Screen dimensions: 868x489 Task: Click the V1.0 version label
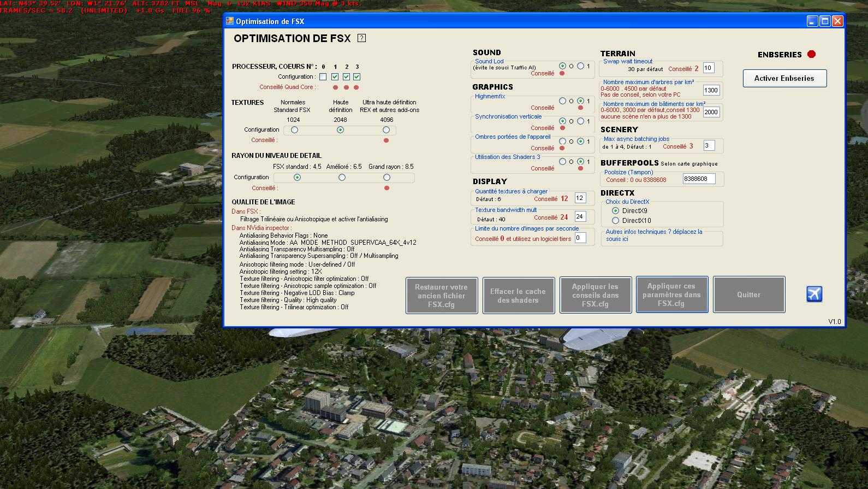[835, 321]
